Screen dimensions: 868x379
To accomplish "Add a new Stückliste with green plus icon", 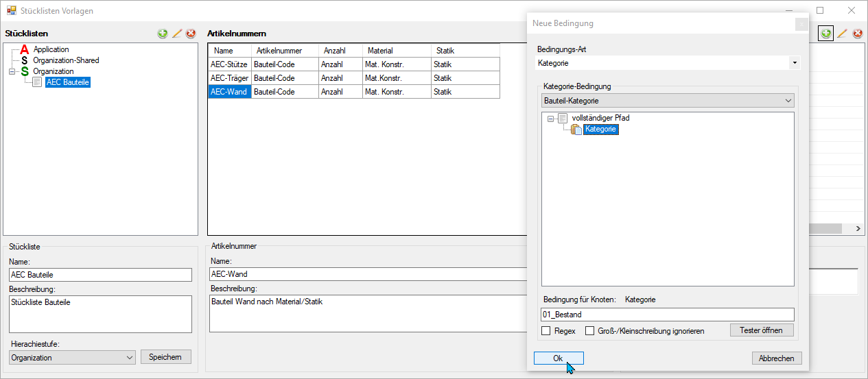I will (x=163, y=34).
